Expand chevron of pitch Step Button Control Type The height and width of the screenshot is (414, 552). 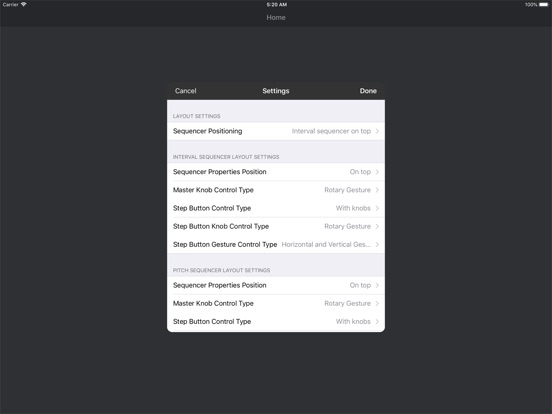tap(377, 321)
